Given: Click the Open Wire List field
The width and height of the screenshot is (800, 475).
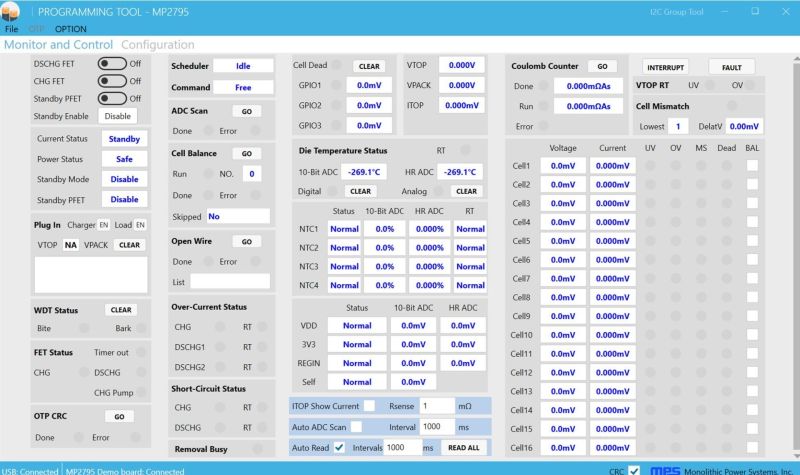Looking at the screenshot, I should (230, 282).
